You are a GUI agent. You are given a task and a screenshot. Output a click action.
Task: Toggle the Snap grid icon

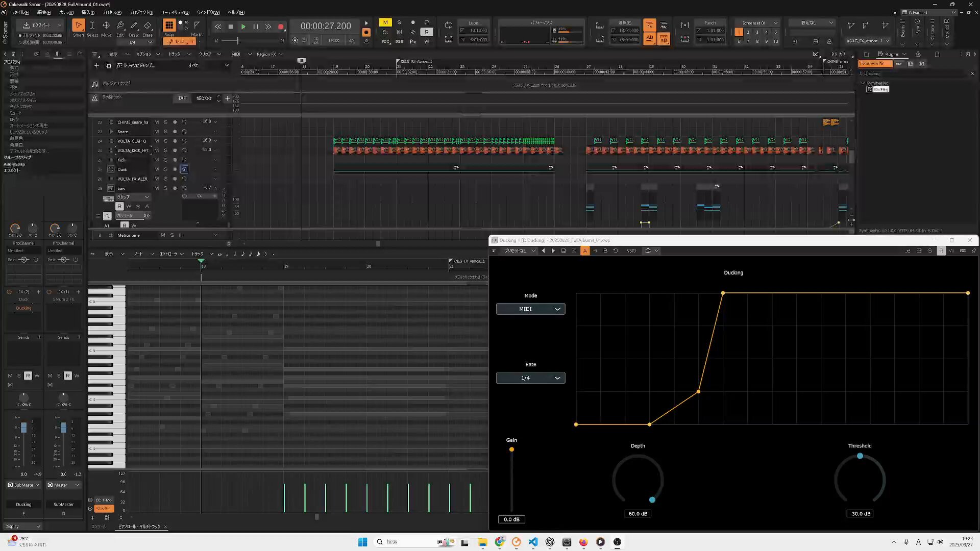pyautogui.click(x=169, y=25)
